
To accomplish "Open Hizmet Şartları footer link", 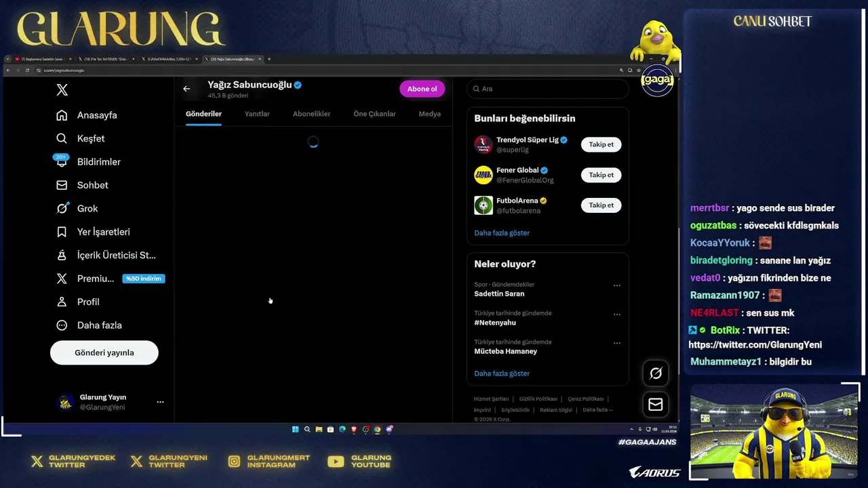I will point(491,399).
